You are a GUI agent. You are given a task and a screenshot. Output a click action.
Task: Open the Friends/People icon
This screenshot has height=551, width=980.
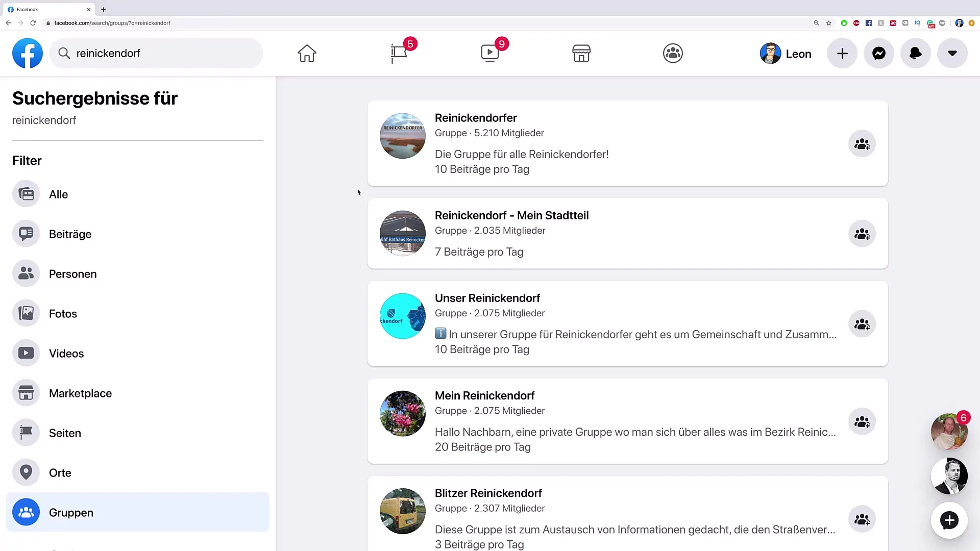coord(673,53)
